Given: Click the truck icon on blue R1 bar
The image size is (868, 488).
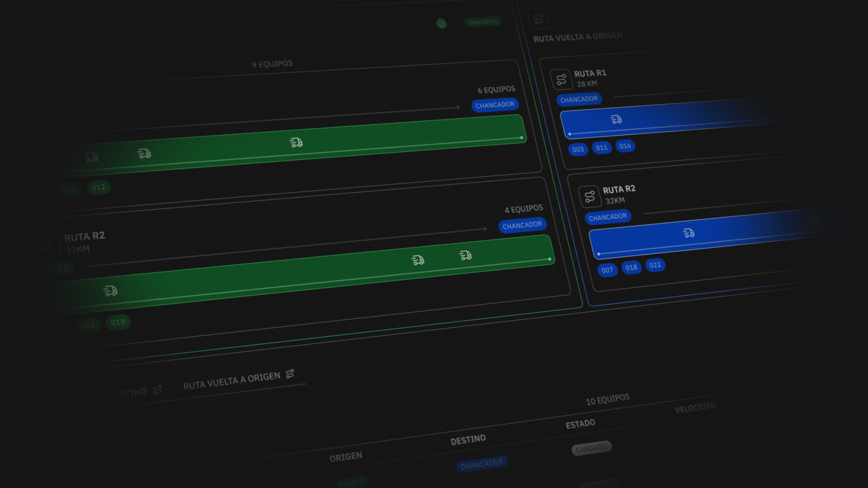Looking at the screenshot, I should (616, 119).
